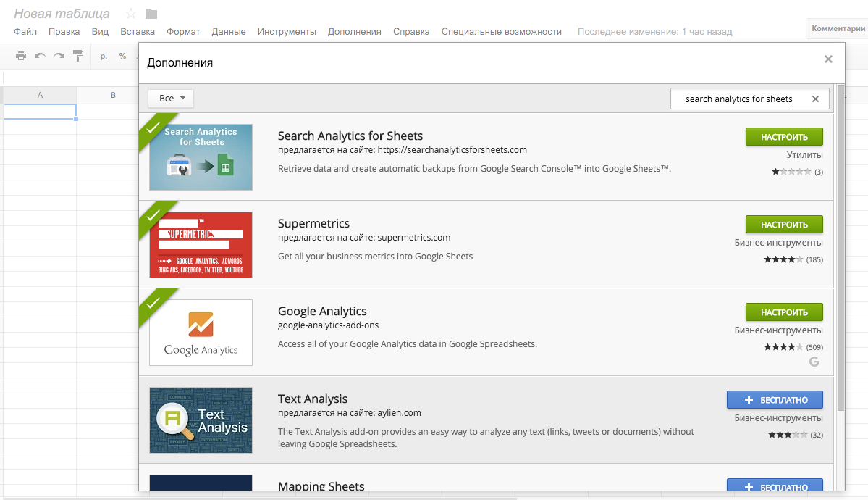
Task: Open the Supermetrics add-on thumbnail
Action: click(201, 244)
